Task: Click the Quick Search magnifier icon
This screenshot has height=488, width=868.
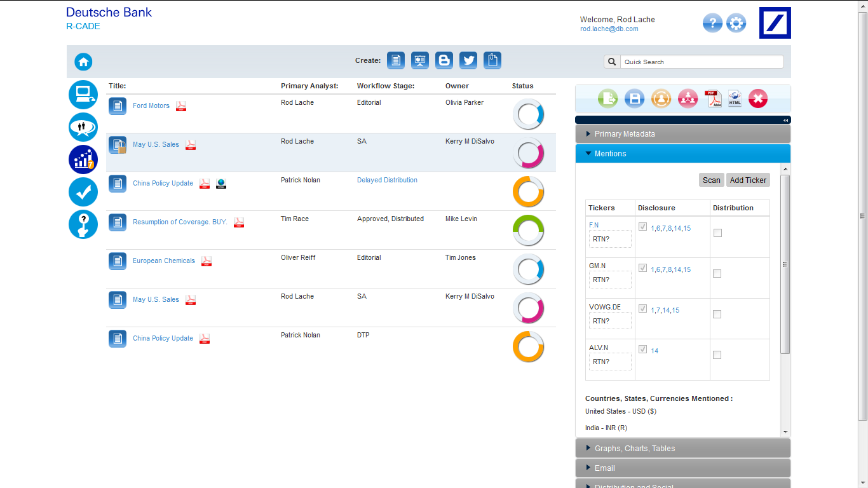Action: pyautogui.click(x=612, y=62)
